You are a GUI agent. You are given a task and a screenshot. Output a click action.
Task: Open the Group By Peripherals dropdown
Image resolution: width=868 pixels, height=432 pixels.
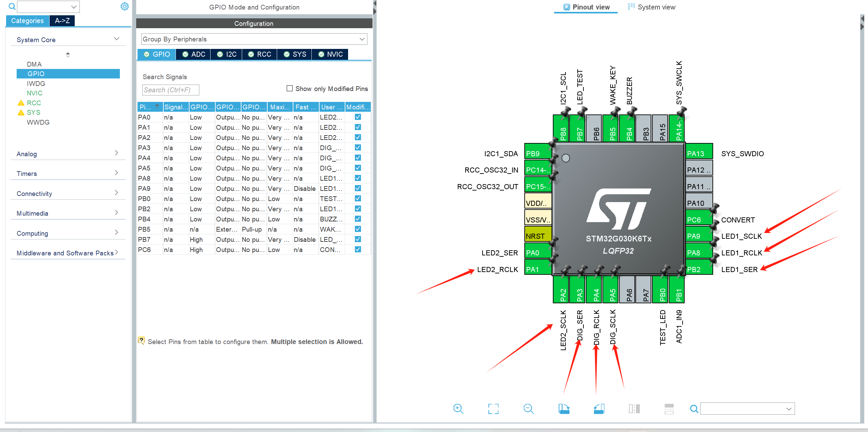coord(254,39)
